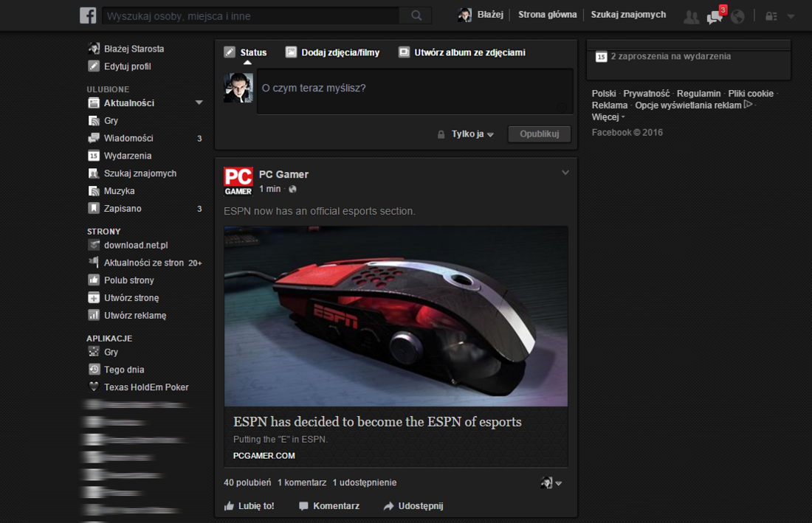This screenshot has width=812, height=523.
Task: Open the ESPN esports article headline
Action: [x=377, y=422]
